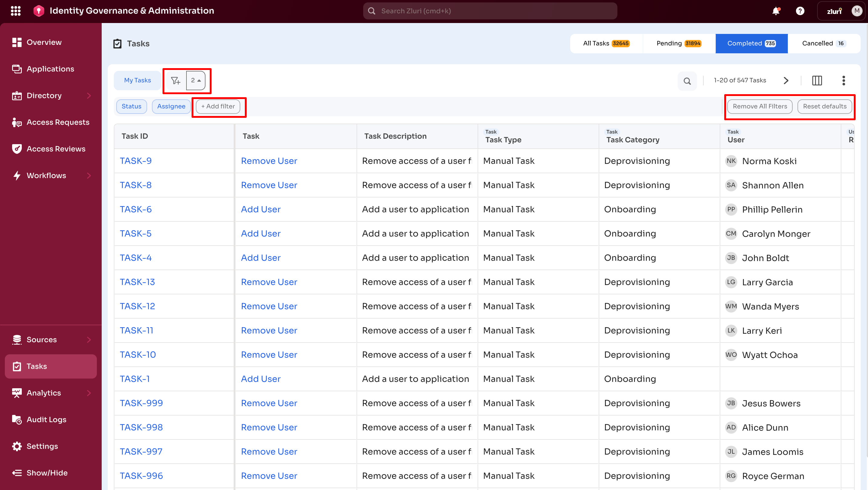868x490 pixels.
Task: Open notifications via the bell icon
Action: (x=776, y=11)
